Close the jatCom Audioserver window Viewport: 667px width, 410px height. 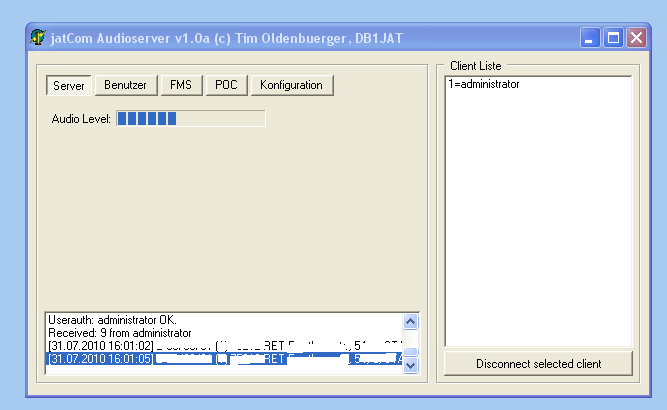(x=635, y=38)
